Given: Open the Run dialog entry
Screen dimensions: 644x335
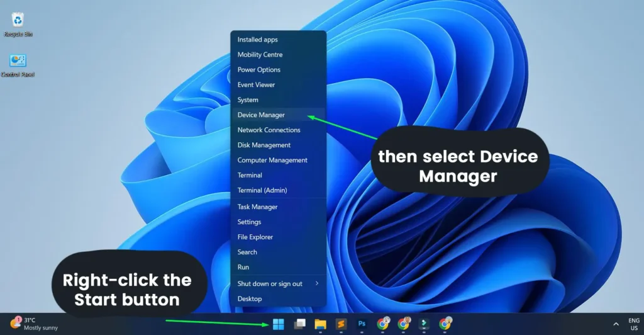Looking at the screenshot, I should point(279,267).
